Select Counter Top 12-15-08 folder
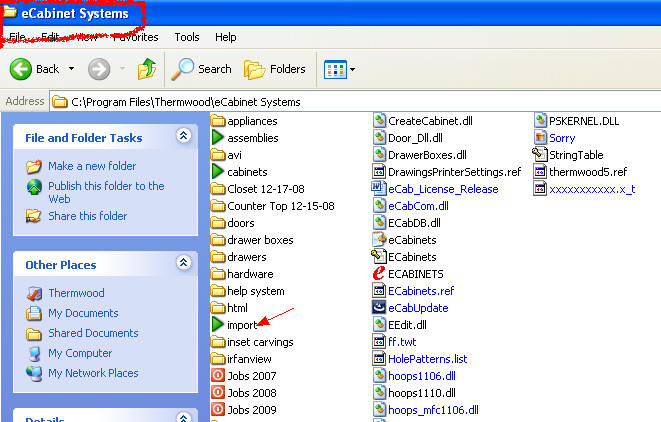 point(273,206)
